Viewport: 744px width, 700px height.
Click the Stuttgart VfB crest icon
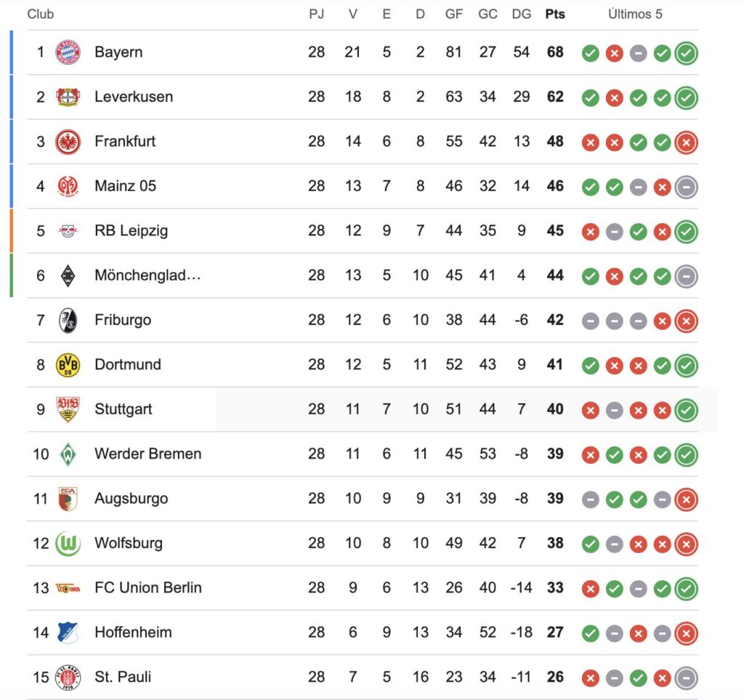pyautogui.click(x=68, y=409)
